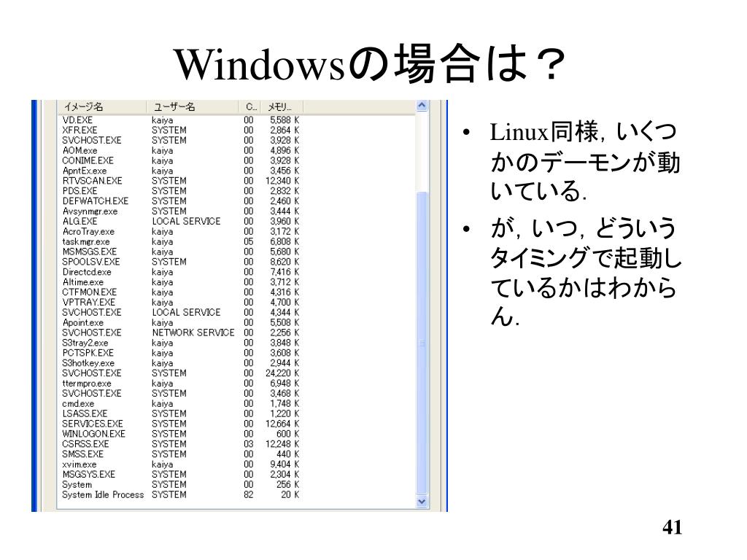Image resolution: width=747 pixels, height=560 pixels.
Task: Select the Apoint.exe process row
Action: tap(181, 323)
